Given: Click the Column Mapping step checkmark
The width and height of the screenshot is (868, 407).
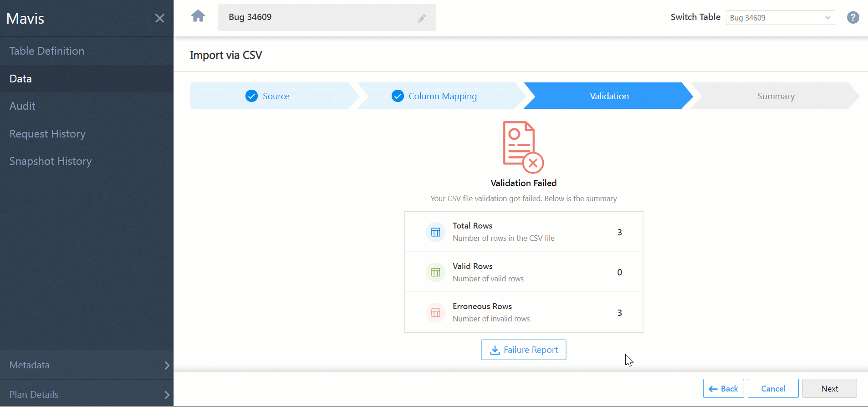Looking at the screenshot, I should tap(398, 96).
